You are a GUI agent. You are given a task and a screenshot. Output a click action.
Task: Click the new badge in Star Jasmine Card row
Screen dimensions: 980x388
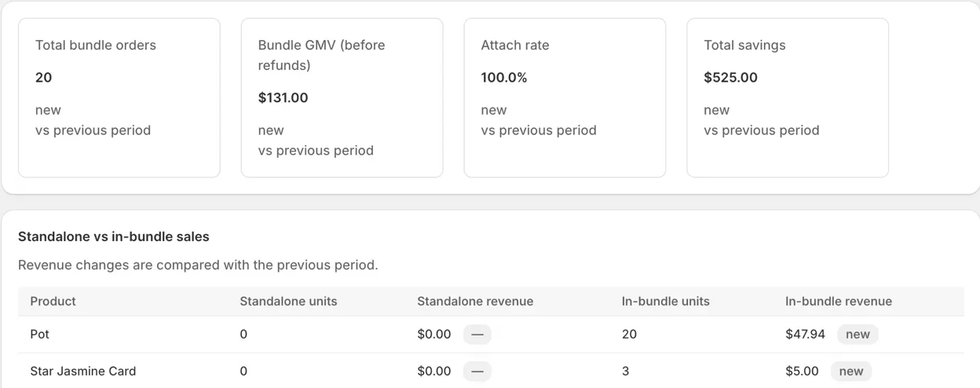[851, 372]
